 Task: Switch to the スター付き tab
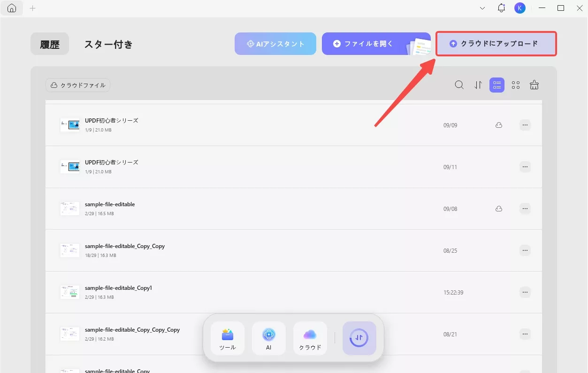(108, 44)
